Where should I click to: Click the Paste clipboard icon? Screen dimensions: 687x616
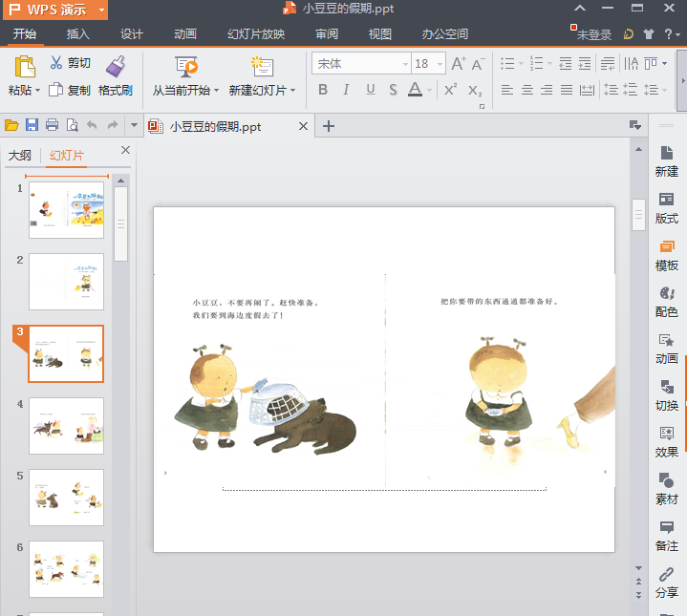point(25,67)
